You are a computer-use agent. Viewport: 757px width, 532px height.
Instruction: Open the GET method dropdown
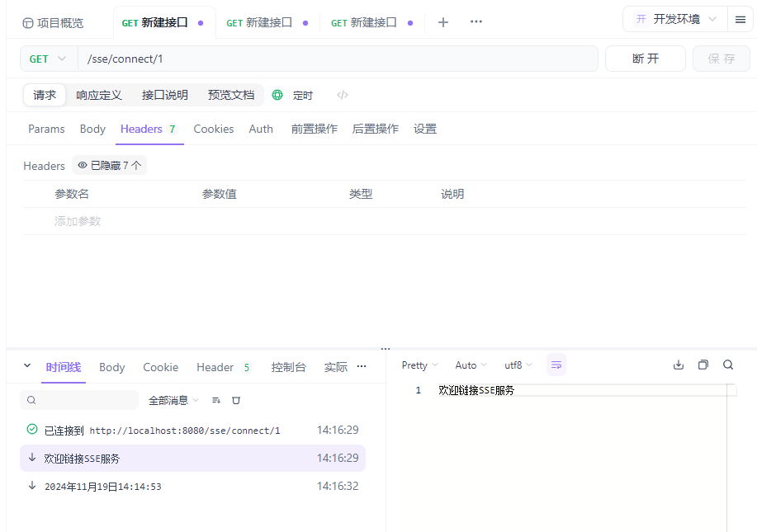(48, 59)
